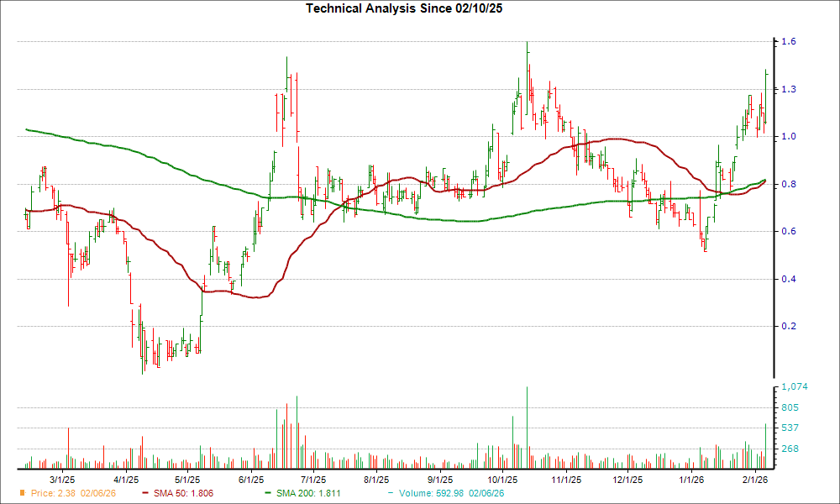Viewport: 840px width, 504px height.
Task: Click the chart title Technical Analysis Since 02/10/25
Action: [405, 8]
